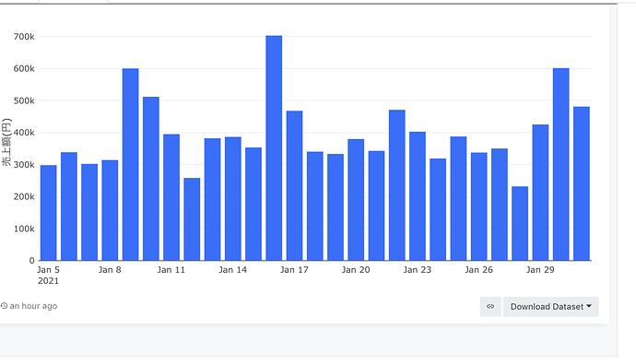Click the '100k' y-axis label

(24, 229)
